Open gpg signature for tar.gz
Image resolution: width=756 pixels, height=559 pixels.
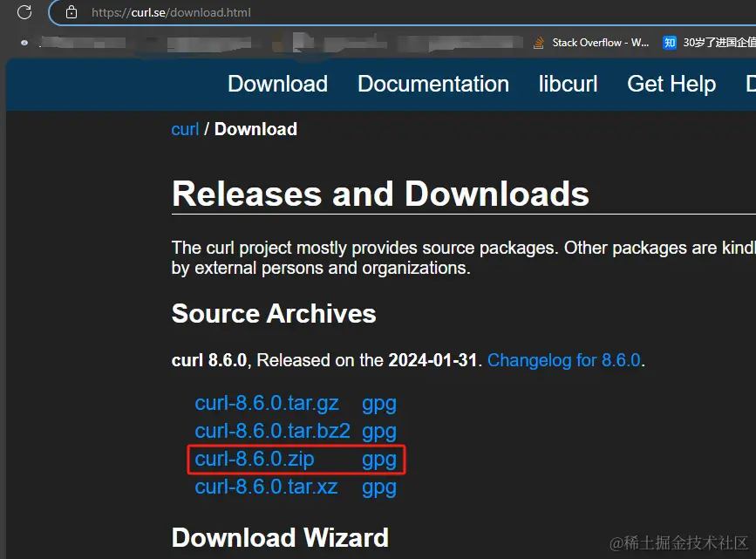tap(379, 404)
